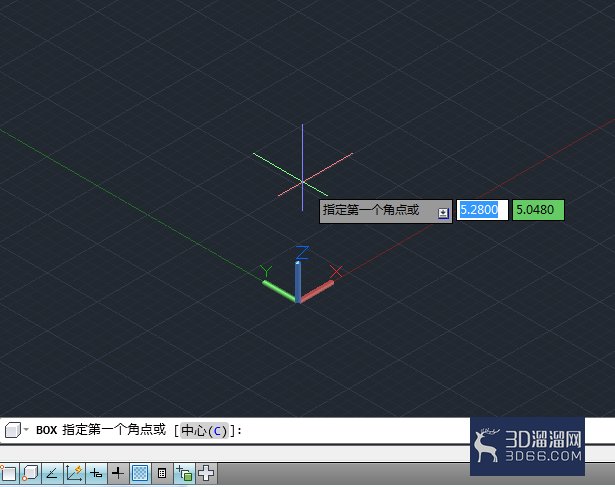The width and height of the screenshot is (615, 487).
Task: Click the BOX command icon in command line
Action: (13, 430)
